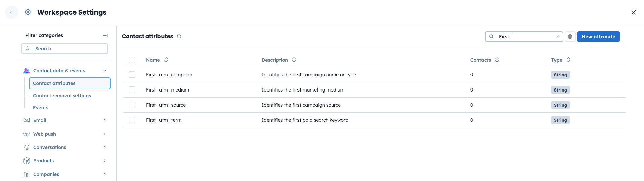Sort attributes by Contacts count
The image size is (644, 181).
click(497, 60)
